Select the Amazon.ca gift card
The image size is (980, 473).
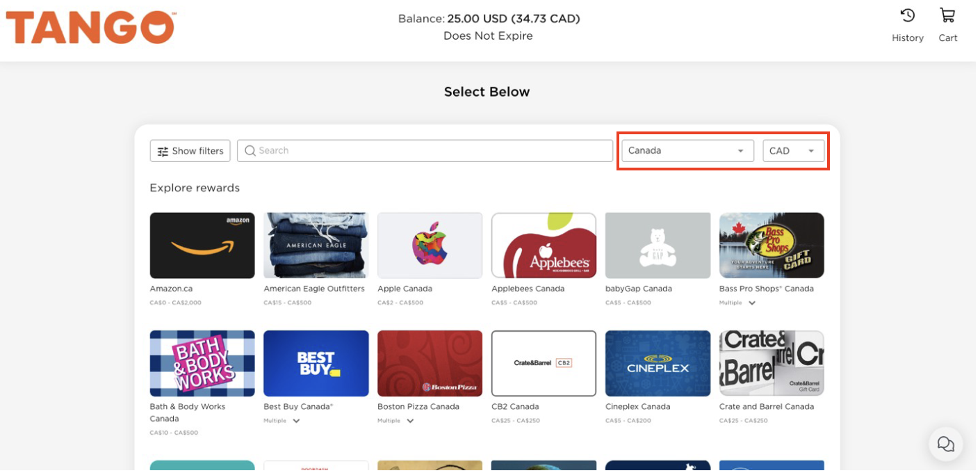203,247
